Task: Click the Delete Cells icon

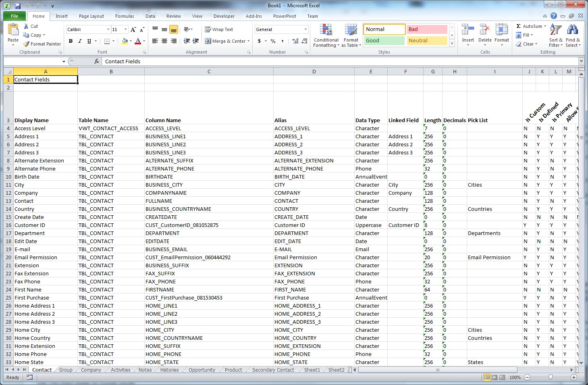Action: coord(485,30)
